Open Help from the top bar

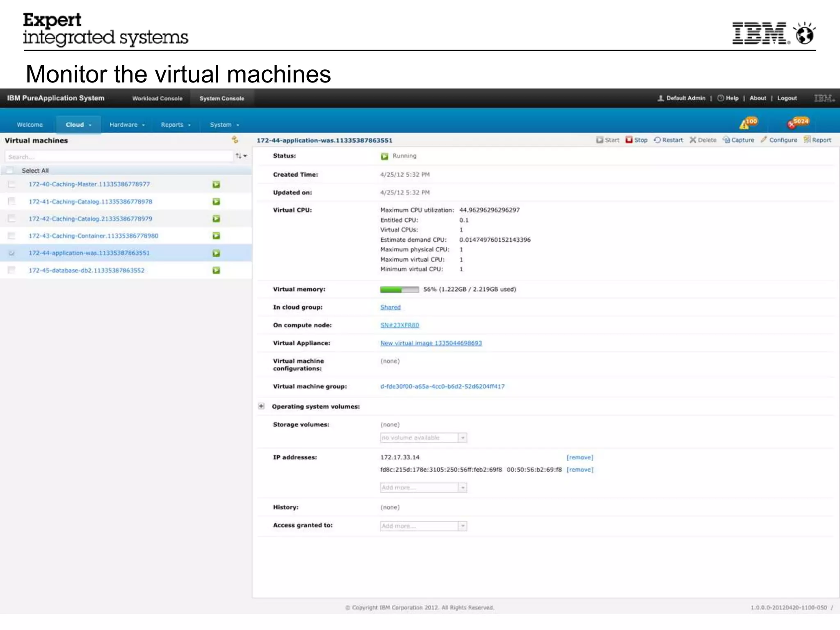click(x=728, y=98)
